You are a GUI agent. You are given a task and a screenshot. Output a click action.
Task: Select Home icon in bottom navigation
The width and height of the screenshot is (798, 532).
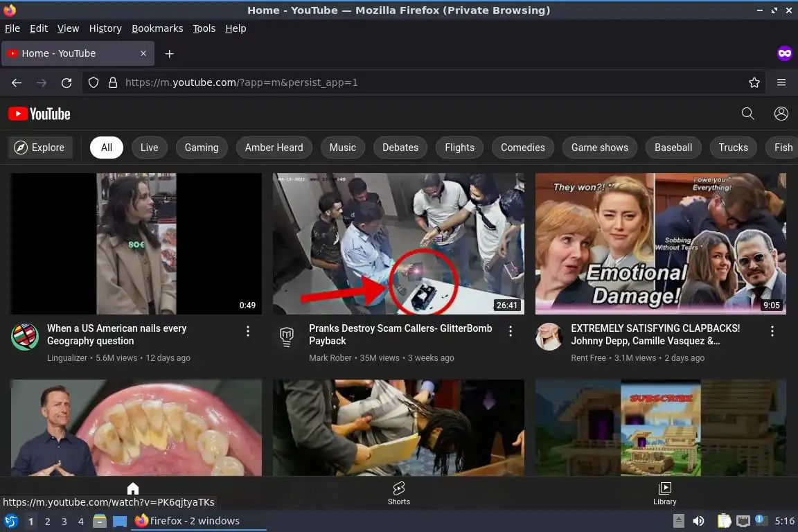[x=133, y=488]
